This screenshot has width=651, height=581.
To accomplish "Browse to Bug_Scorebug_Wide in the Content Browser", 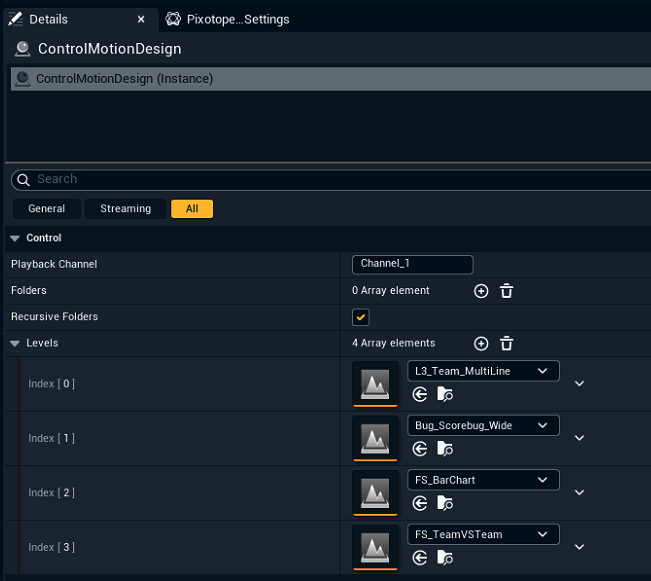I will pyautogui.click(x=445, y=449).
